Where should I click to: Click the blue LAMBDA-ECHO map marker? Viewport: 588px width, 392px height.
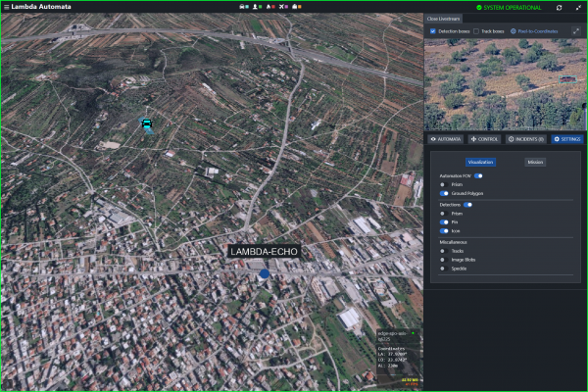pyautogui.click(x=264, y=274)
